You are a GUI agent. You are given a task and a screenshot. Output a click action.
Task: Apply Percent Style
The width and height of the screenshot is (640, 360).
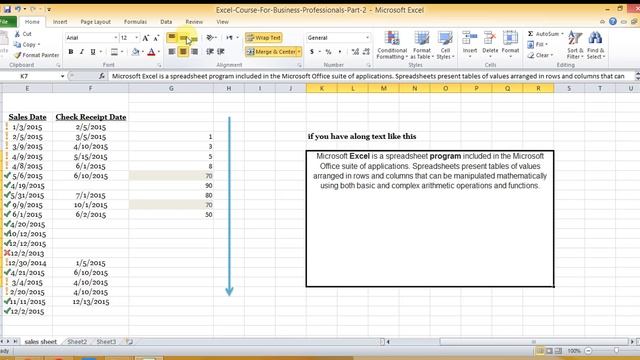(x=328, y=52)
